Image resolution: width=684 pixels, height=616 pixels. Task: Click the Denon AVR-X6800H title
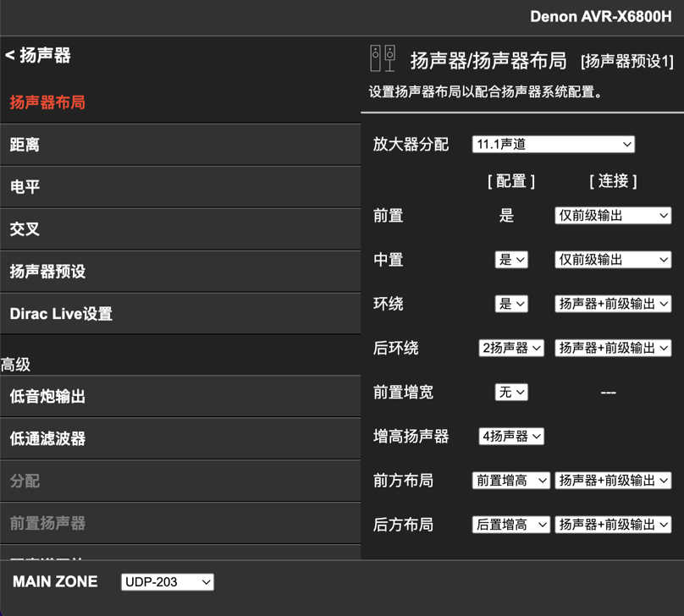pyautogui.click(x=601, y=17)
